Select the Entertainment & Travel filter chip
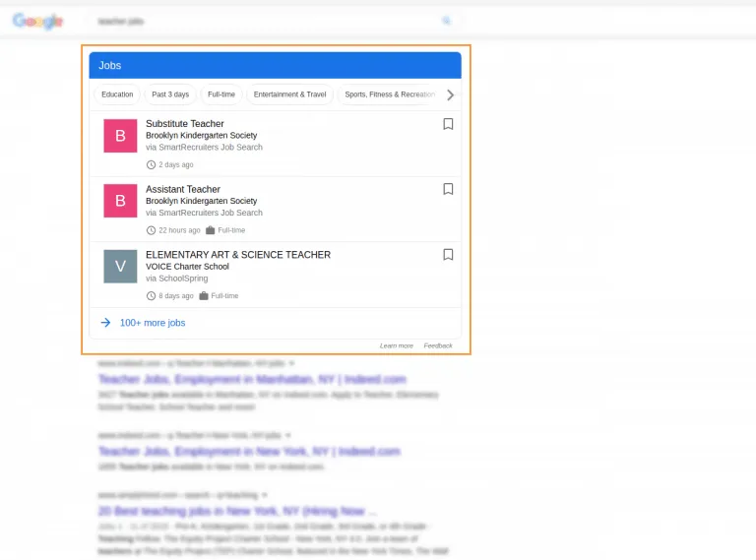756x560 pixels. click(x=289, y=94)
